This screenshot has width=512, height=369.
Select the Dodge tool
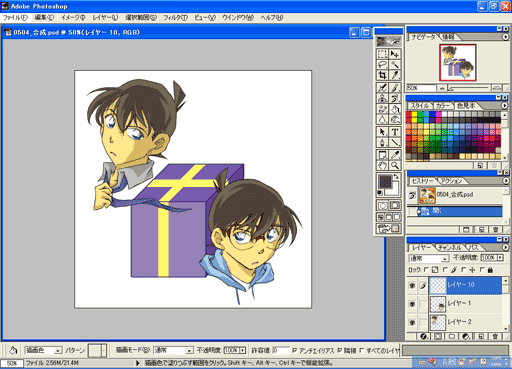point(395,119)
